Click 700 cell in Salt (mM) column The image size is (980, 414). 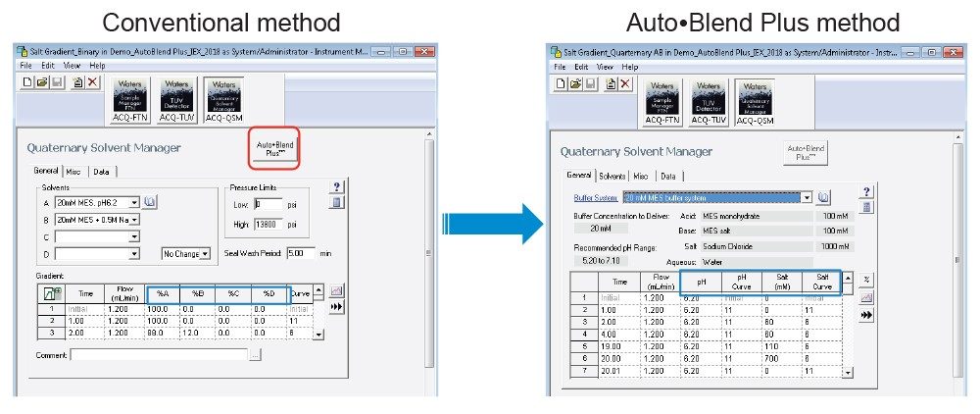[781, 358]
